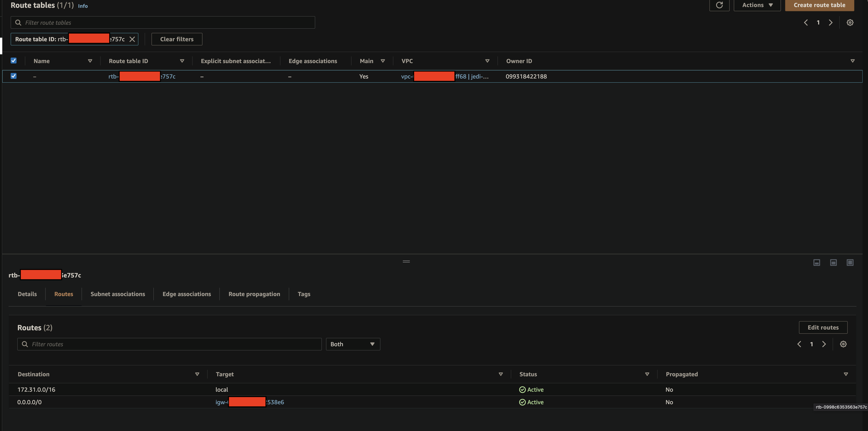The height and width of the screenshot is (431, 868).
Task: Click Create route table button
Action: 819,5
